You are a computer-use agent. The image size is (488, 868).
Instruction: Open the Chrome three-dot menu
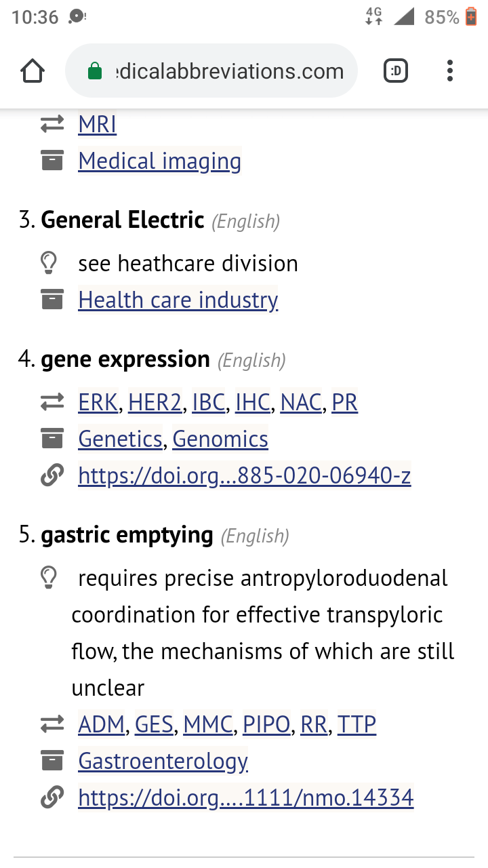(x=450, y=71)
